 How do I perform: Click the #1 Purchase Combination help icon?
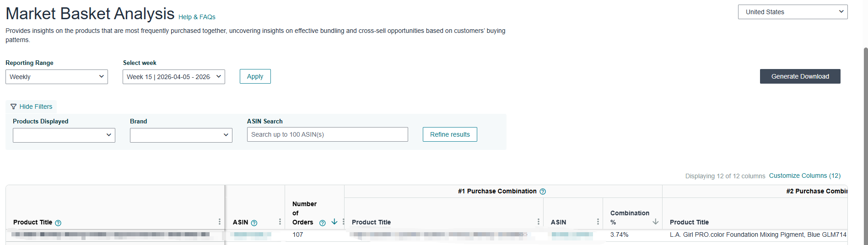[543, 192]
